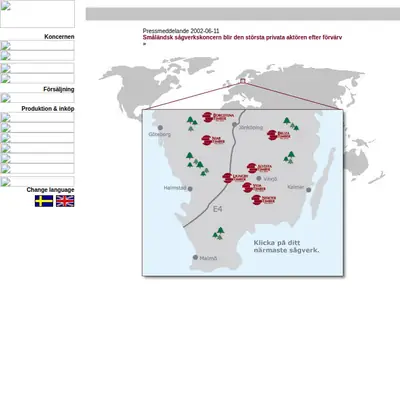The image size is (400, 400).
Task: Select the Bruza Timber sawmill logo
Action: (279, 135)
